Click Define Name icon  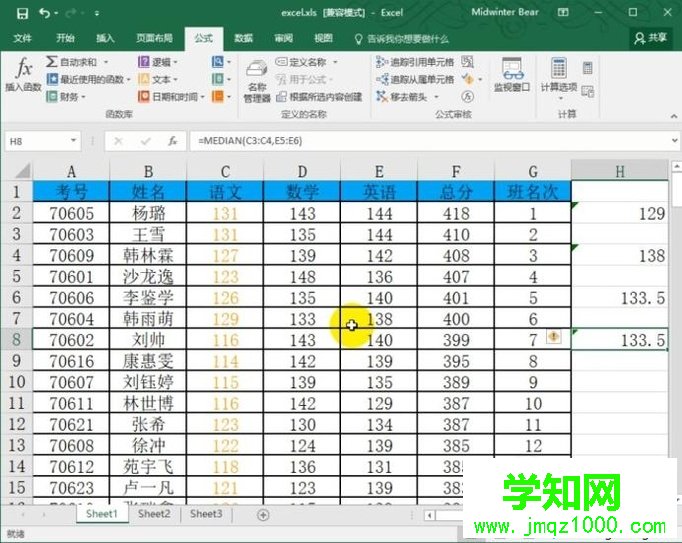[x=281, y=62]
